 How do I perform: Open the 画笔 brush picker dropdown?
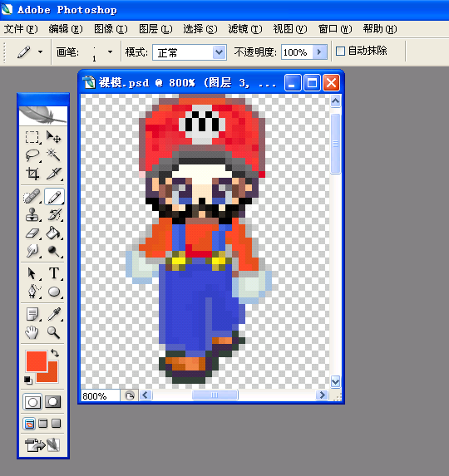pos(110,52)
